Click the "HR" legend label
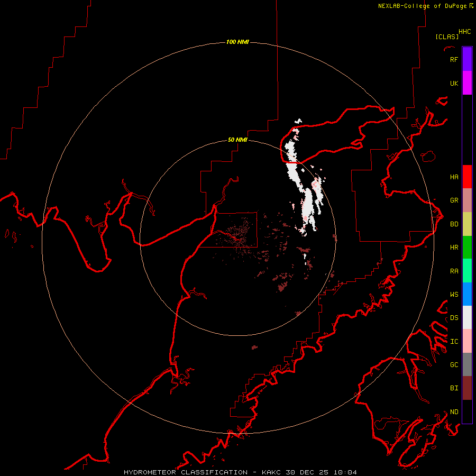 pos(454,248)
